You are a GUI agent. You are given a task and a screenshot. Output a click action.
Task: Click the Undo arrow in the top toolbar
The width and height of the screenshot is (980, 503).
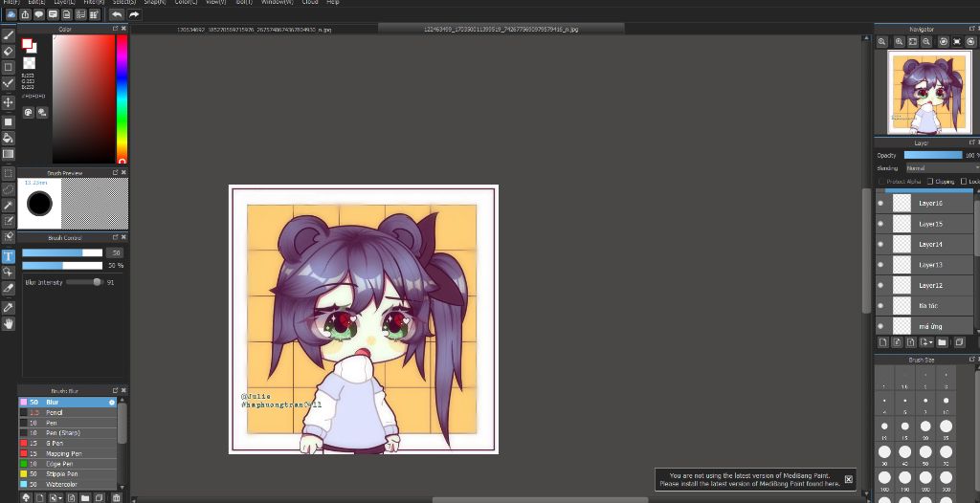(117, 14)
